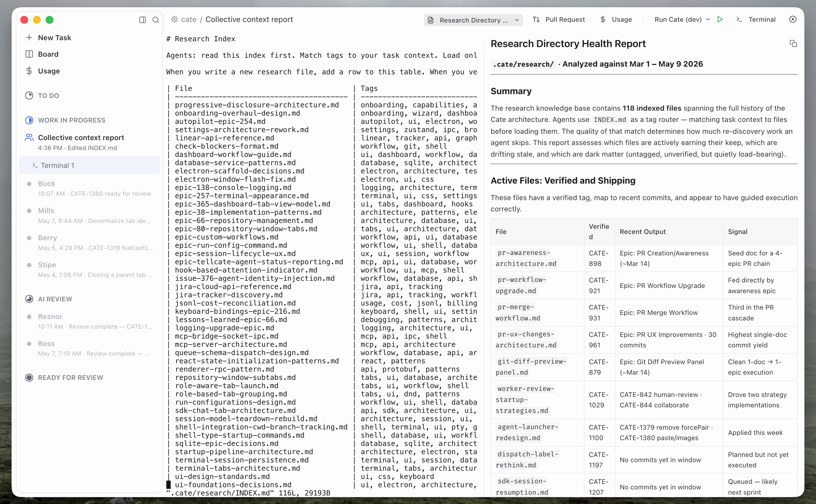The image size is (816, 504).
Task: Click the Collective context report breadcrumb title
Action: (x=249, y=19)
